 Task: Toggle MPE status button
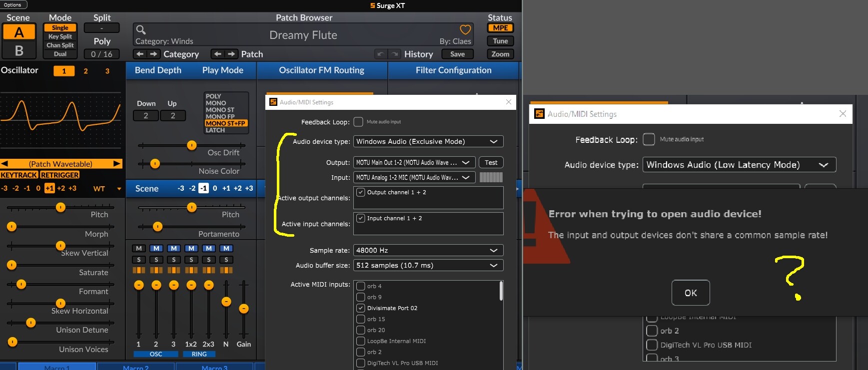coord(500,28)
